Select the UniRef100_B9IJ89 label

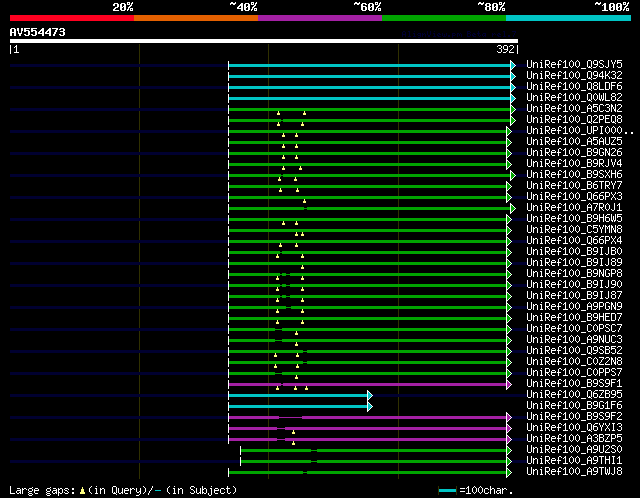tap(574, 262)
